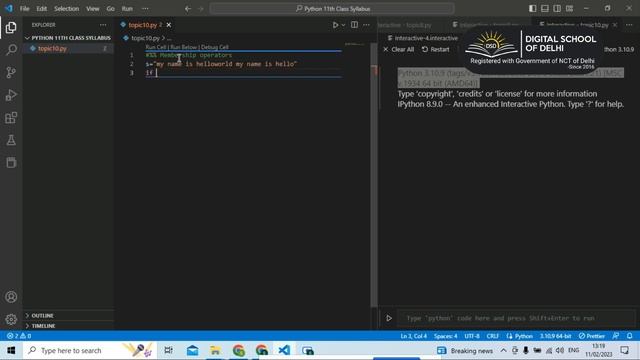The height and width of the screenshot is (360, 640).
Task: Go back with the navigation arrow
Action: [188, 9]
